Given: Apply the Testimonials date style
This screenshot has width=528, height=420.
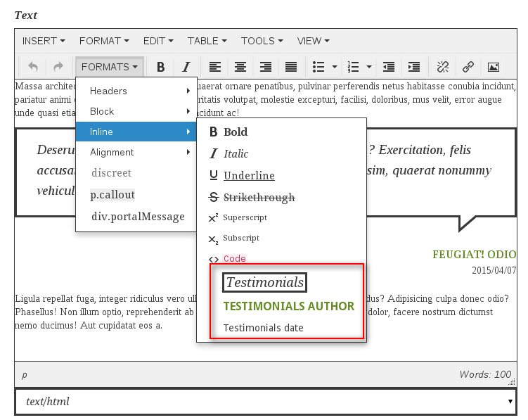Looking at the screenshot, I should pos(264,328).
